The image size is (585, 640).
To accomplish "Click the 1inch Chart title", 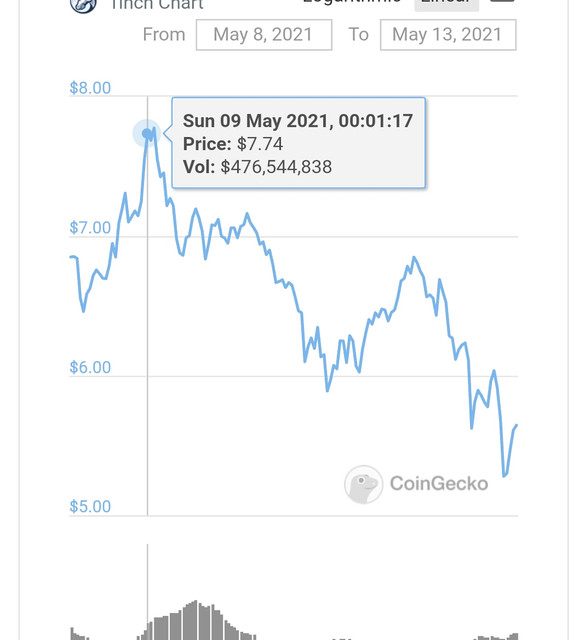I will click(x=157, y=5).
